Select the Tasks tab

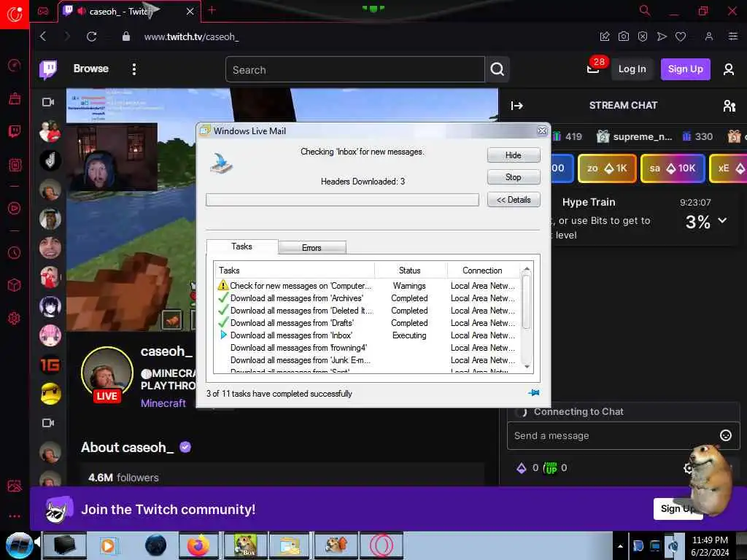[241, 246]
